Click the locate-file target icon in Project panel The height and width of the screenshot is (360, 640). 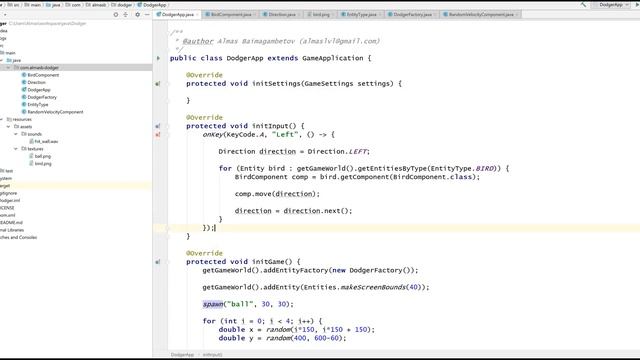(116, 14)
